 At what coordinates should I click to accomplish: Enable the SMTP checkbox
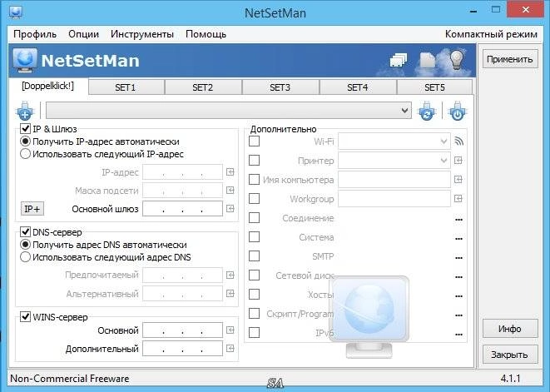click(x=254, y=256)
